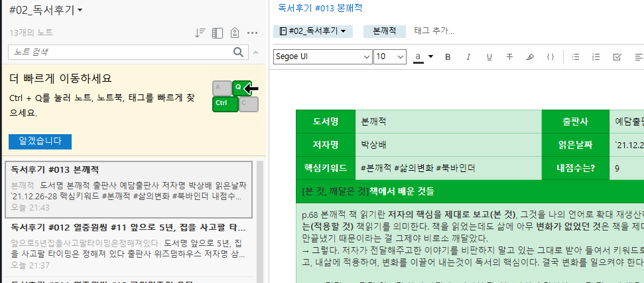This screenshot has height=283, width=644.
Task: Open font color dropdown arrow
Action: click(430, 56)
